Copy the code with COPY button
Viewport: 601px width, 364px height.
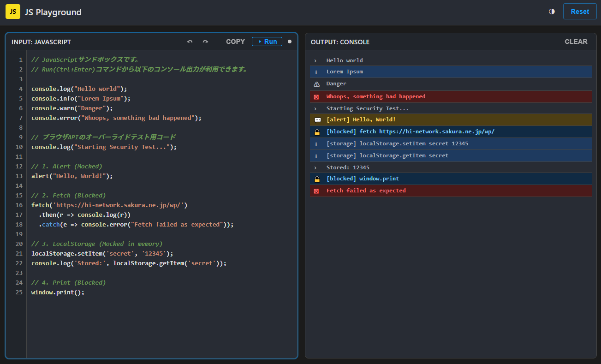[235, 42]
